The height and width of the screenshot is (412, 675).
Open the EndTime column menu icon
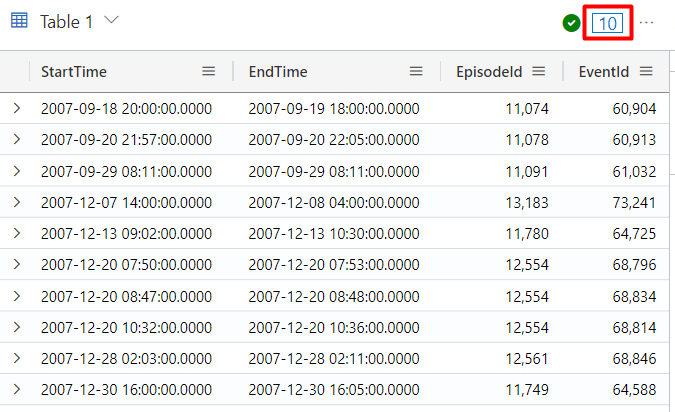click(416, 71)
